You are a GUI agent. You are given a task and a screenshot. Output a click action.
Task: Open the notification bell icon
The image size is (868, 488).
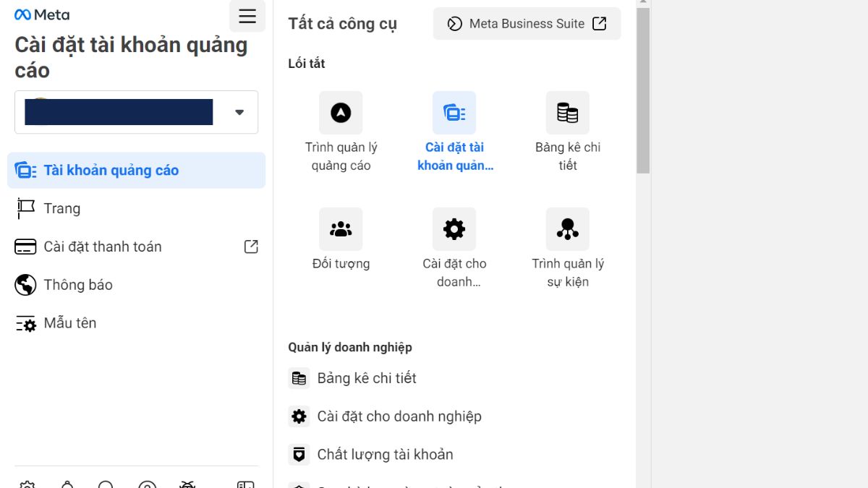click(67, 485)
